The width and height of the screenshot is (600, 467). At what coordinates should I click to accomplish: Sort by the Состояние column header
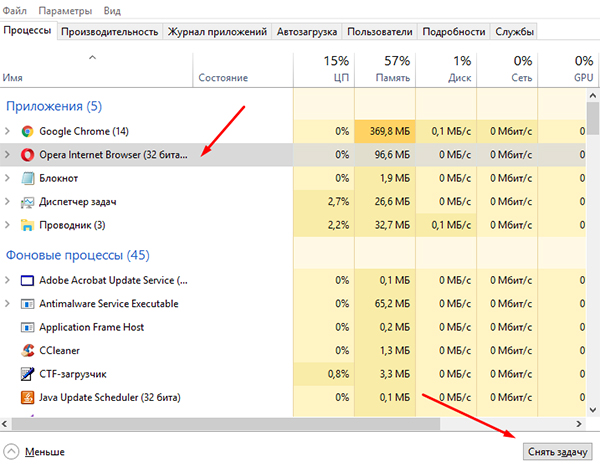[x=243, y=70]
